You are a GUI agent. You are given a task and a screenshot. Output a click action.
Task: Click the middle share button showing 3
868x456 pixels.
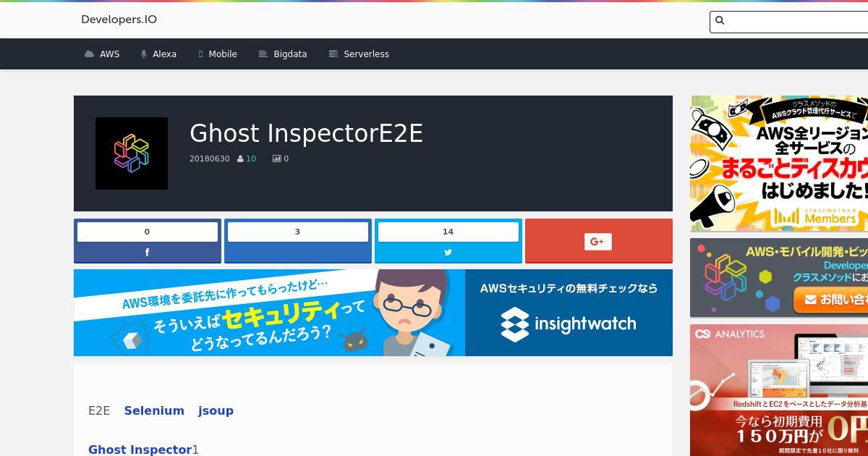pos(298,240)
